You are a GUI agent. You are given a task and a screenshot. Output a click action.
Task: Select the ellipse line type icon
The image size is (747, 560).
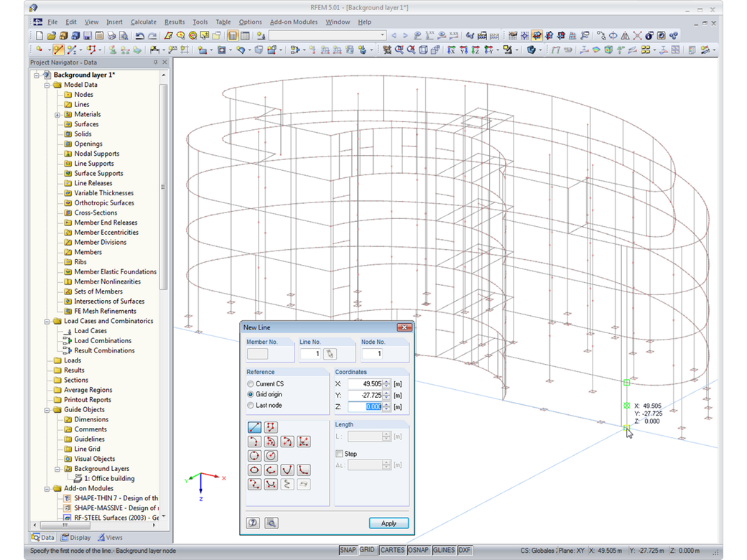click(254, 470)
